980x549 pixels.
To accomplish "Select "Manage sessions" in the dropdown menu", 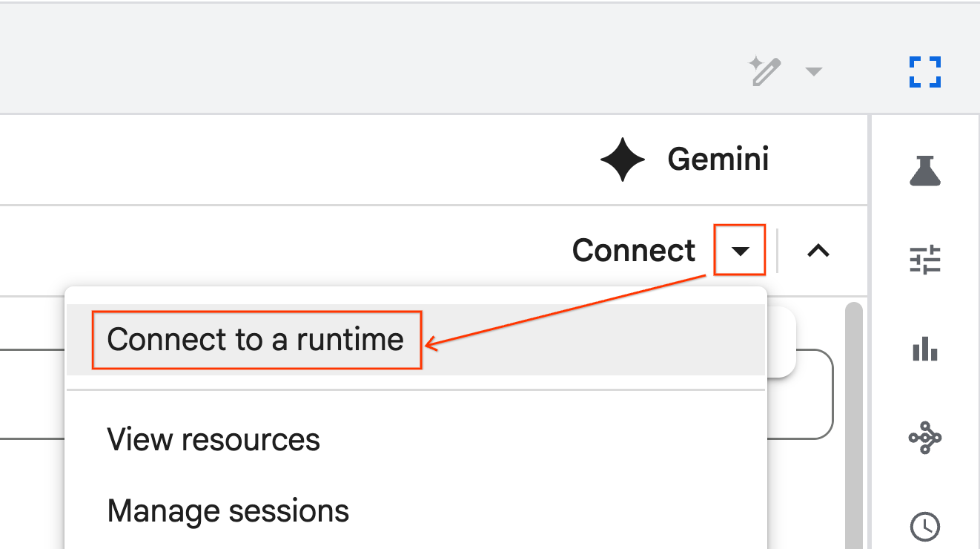I will tap(228, 511).
